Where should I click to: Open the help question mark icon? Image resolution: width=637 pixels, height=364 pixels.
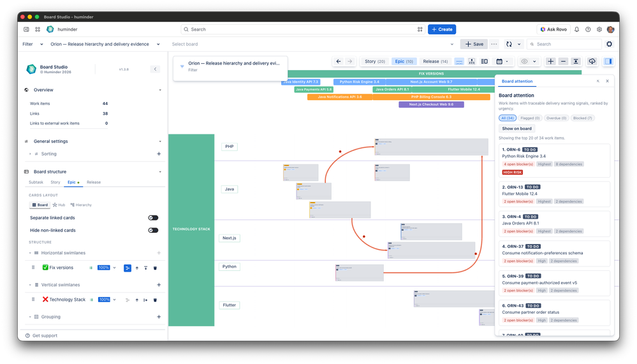[x=588, y=29]
